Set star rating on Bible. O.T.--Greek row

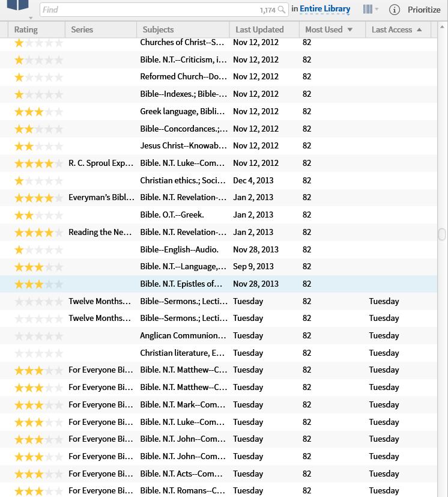(38, 215)
